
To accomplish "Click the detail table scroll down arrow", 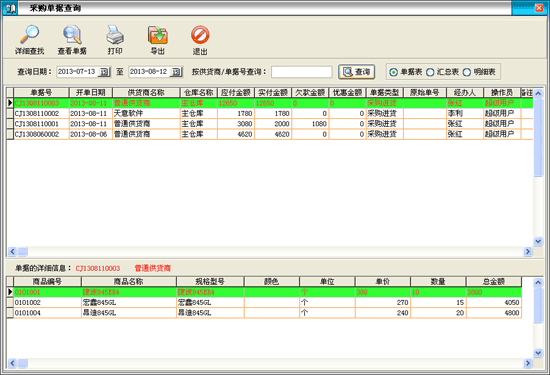I will [x=538, y=353].
